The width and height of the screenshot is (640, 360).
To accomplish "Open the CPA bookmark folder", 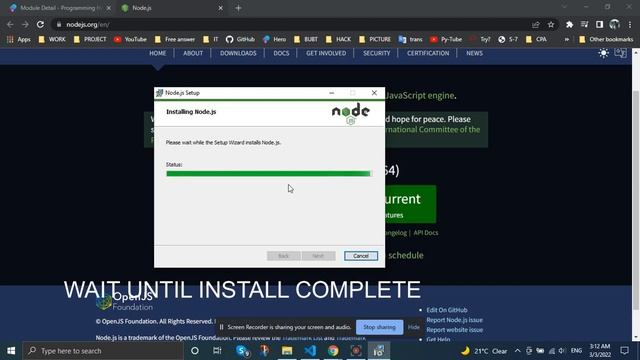I will [536, 39].
